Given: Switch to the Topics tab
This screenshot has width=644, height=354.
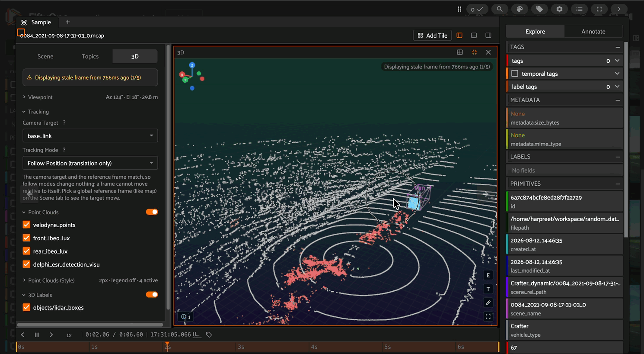Looking at the screenshot, I should click(90, 56).
